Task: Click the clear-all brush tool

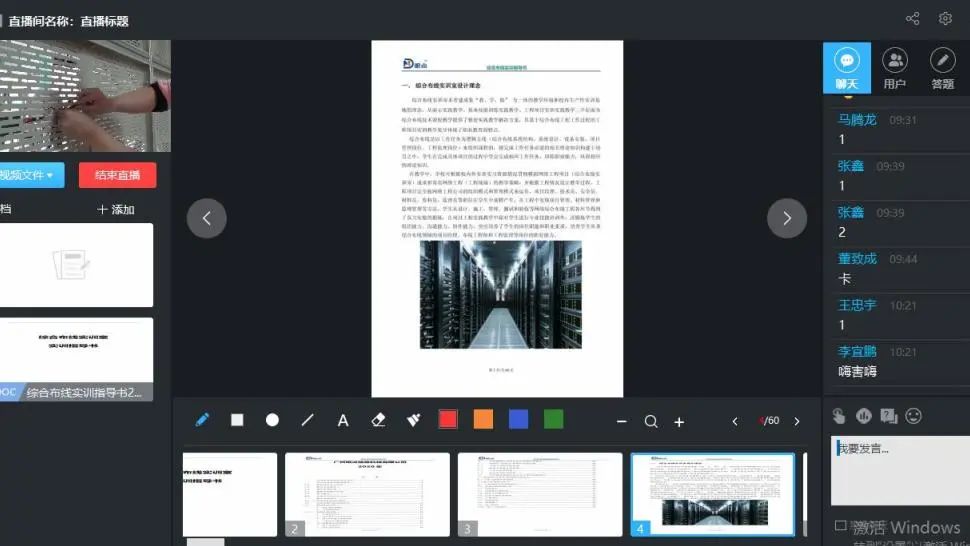Action: [x=413, y=420]
